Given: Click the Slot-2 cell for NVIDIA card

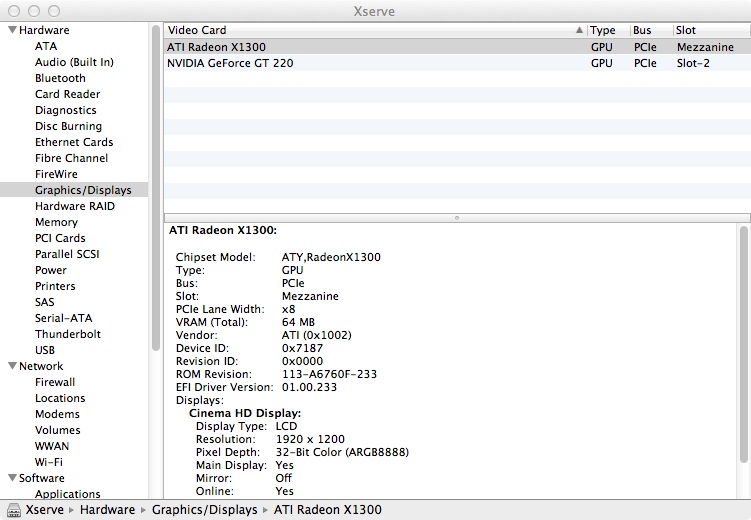Looking at the screenshot, I should [x=693, y=63].
